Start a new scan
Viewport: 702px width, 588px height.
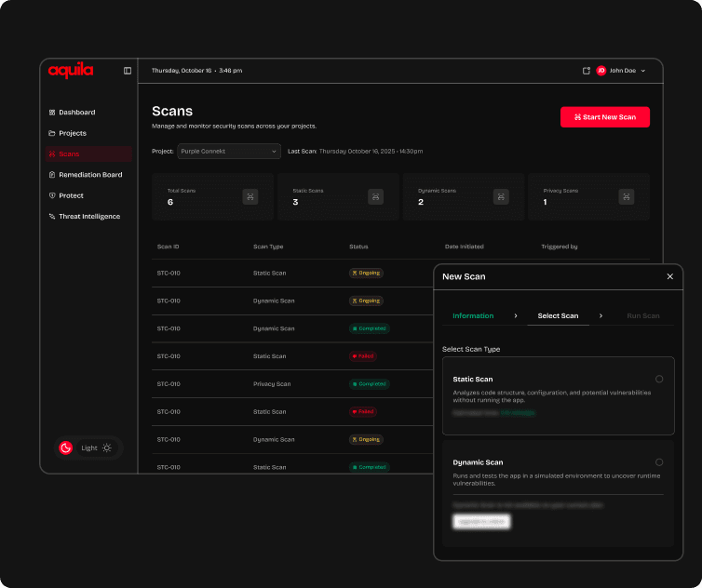(x=605, y=117)
